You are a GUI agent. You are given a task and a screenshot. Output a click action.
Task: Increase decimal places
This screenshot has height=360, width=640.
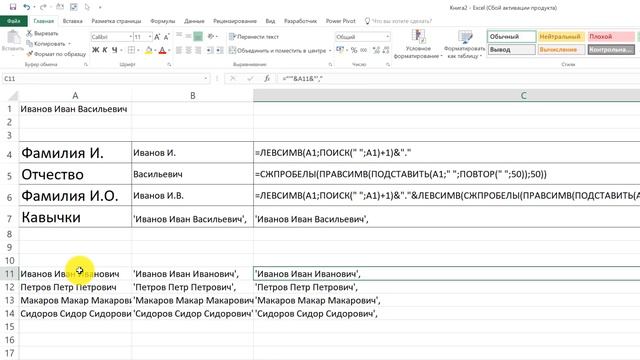tap(376, 50)
